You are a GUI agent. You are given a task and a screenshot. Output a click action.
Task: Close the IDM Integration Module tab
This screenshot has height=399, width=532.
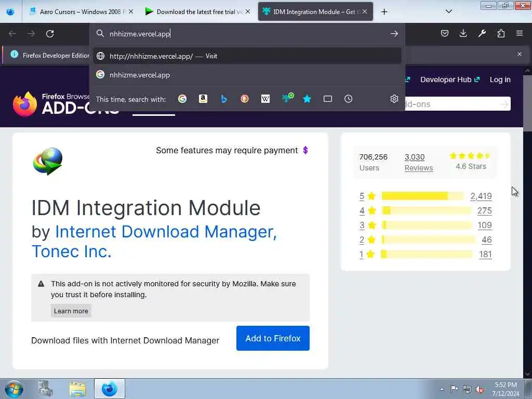(364, 11)
